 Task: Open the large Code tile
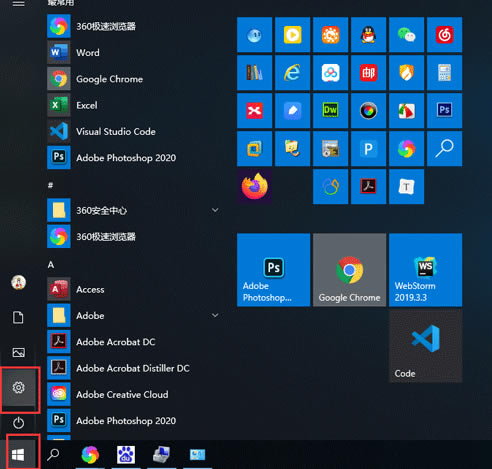point(425,346)
